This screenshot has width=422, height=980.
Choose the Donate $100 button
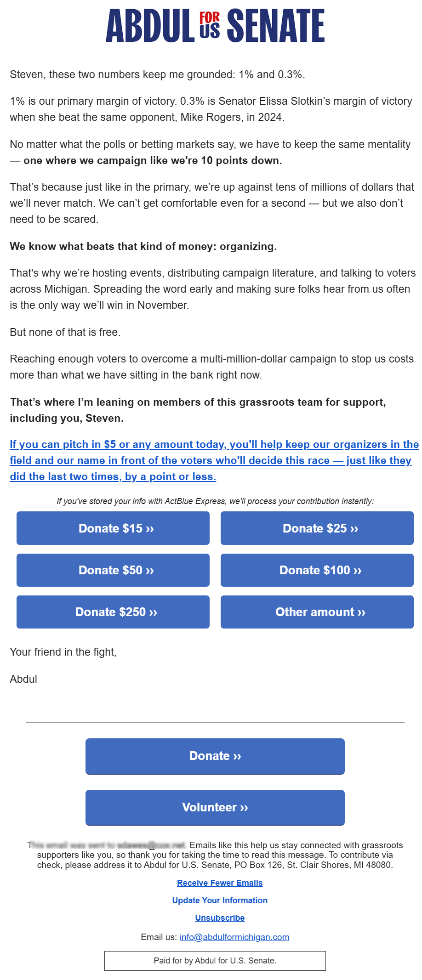[x=317, y=570]
